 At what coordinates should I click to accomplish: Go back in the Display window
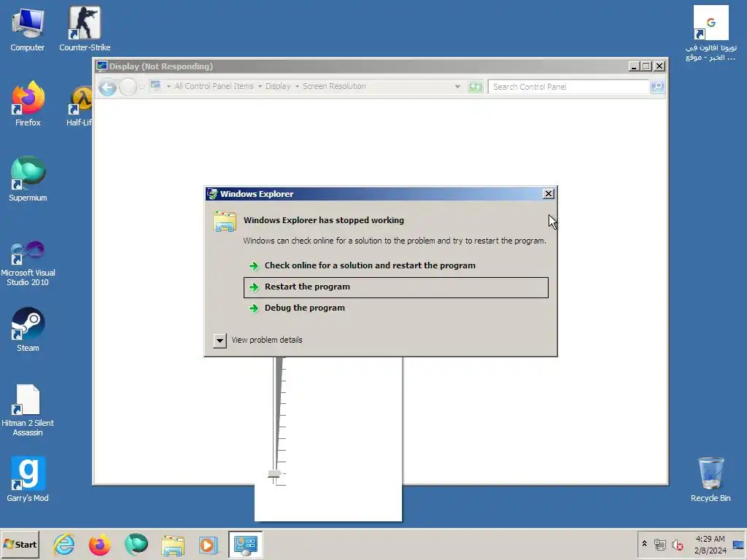point(108,87)
